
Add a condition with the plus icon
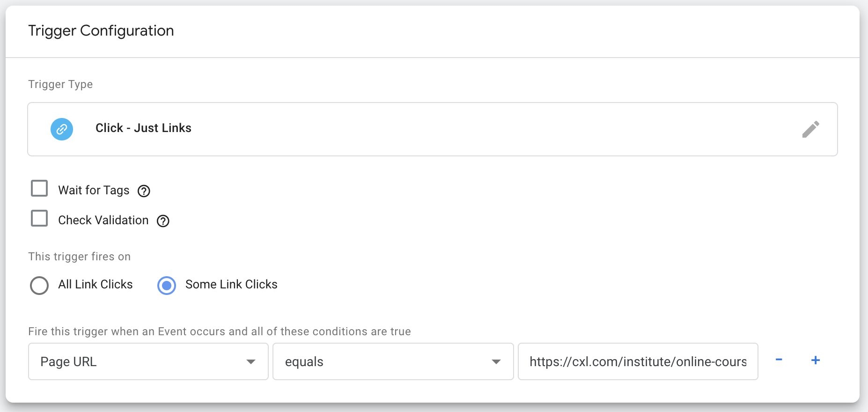[815, 360]
